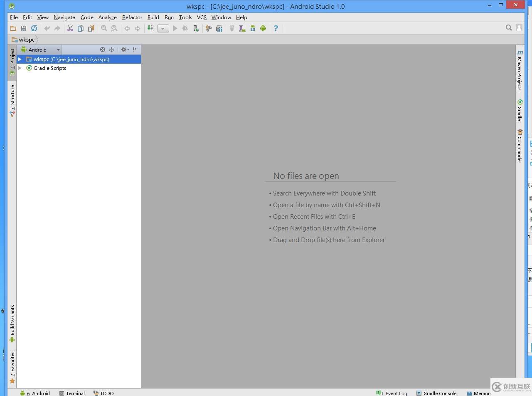This screenshot has width=532, height=396.
Task: Click the Collapse All icon in Project panel
Action: click(x=111, y=49)
